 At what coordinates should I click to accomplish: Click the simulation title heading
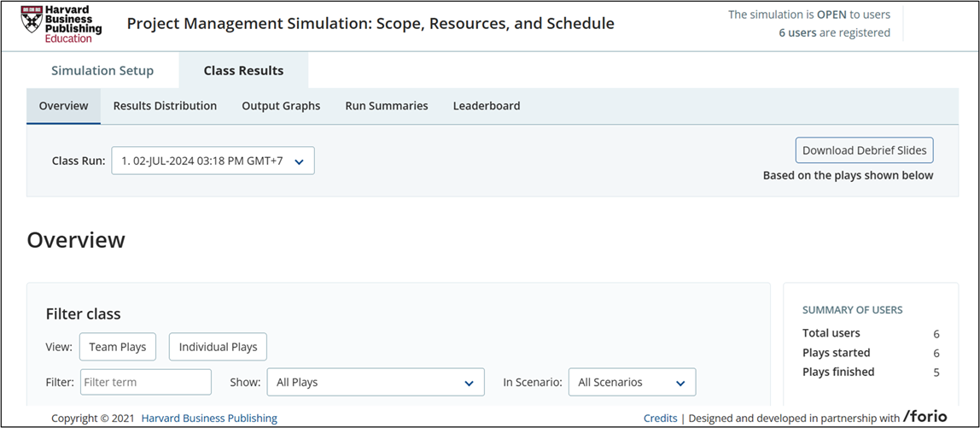[370, 23]
